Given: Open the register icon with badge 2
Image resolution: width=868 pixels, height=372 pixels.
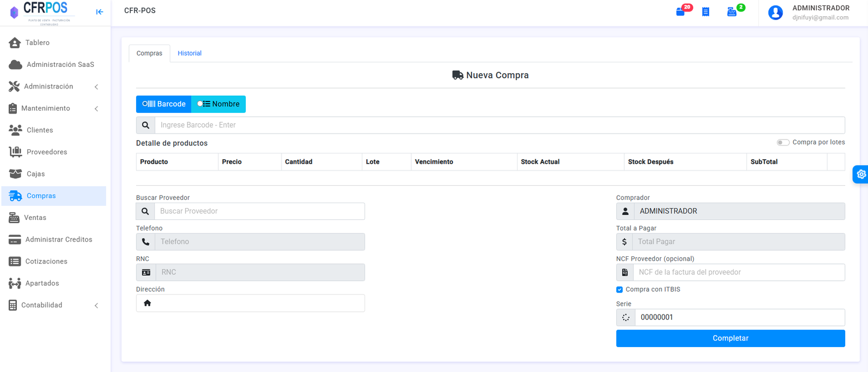Looking at the screenshot, I should (732, 11).
